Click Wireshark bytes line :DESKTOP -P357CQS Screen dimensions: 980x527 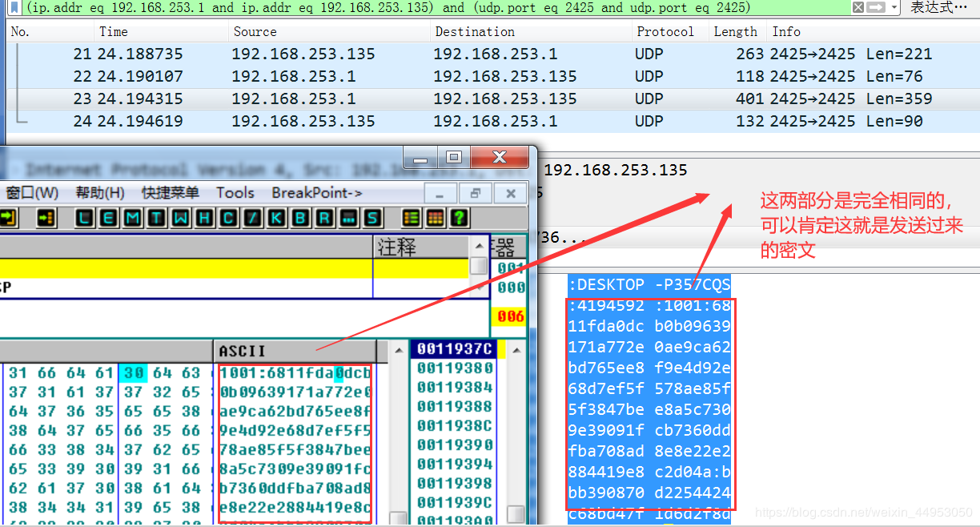tap(649, 285)
